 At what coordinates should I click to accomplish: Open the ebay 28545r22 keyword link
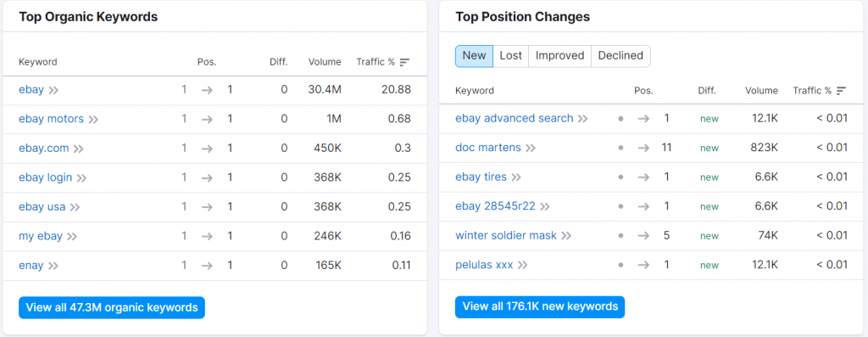tap(495, 207)
